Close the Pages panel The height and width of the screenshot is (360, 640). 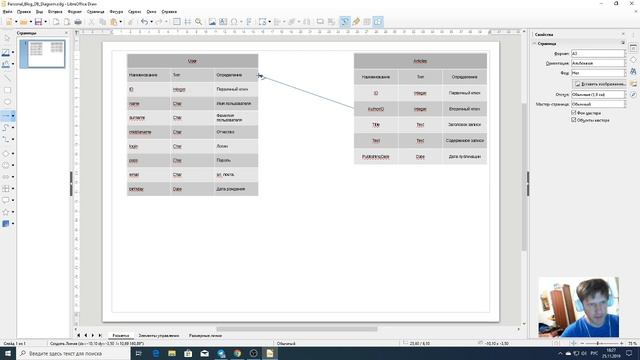point(66,33)
